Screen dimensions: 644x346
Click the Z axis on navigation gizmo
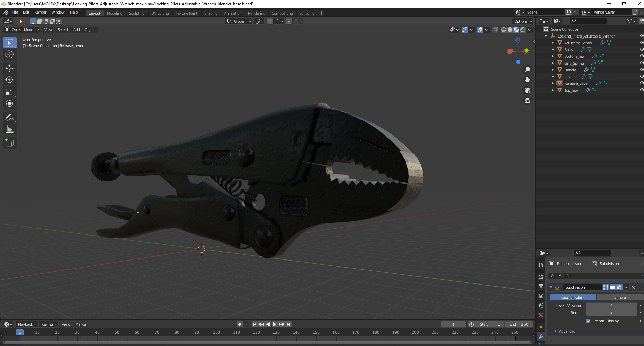pos(518,40)
